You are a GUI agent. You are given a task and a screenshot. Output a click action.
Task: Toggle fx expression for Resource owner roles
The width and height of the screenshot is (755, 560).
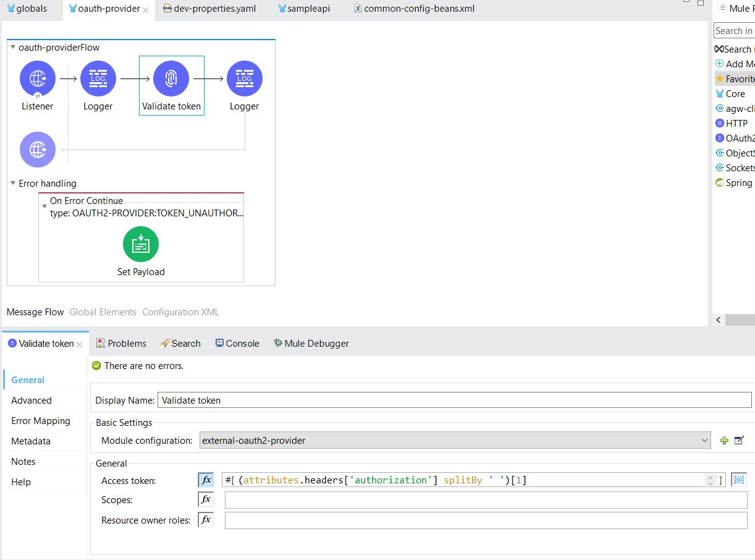point(206,520)
